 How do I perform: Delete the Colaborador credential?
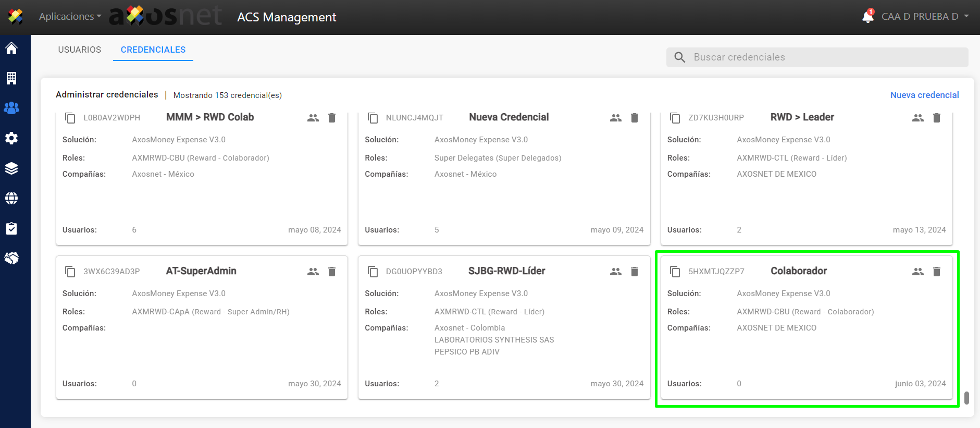936,272
